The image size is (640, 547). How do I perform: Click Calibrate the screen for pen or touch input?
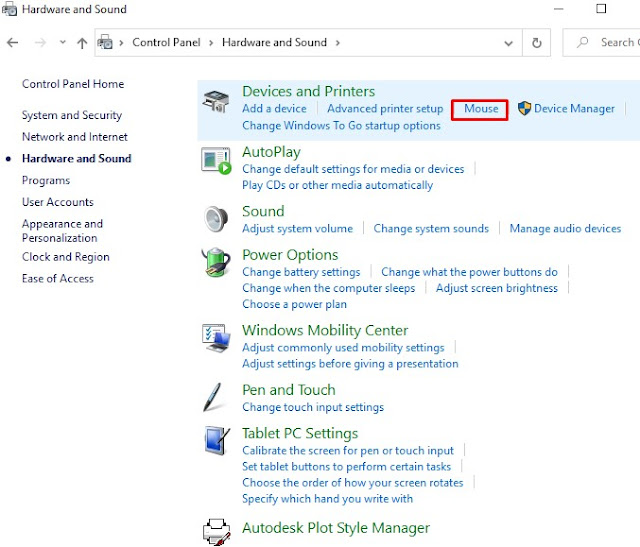point(348,451)
